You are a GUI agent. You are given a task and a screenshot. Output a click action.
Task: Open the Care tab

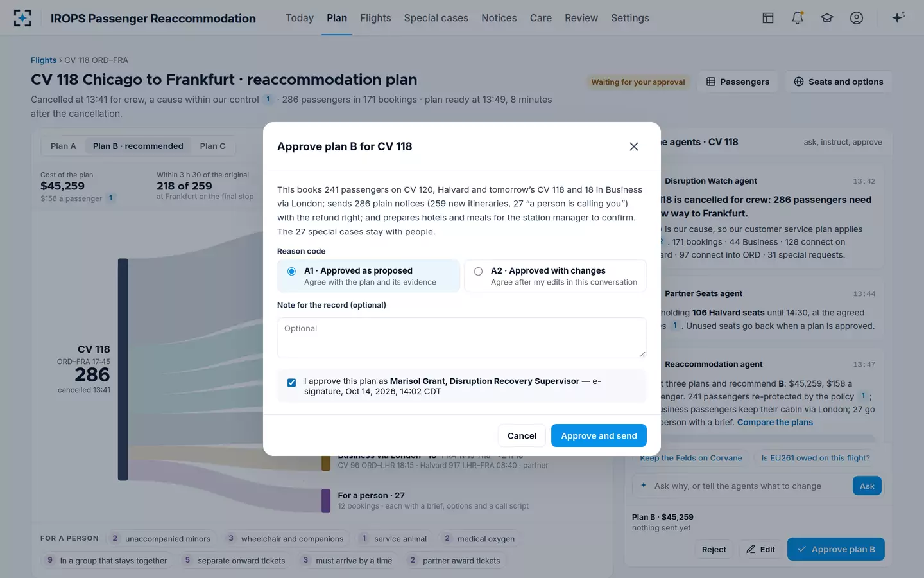coord(541,18)
